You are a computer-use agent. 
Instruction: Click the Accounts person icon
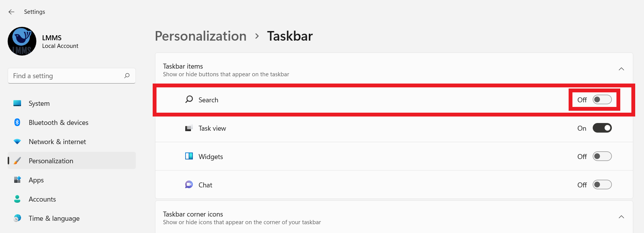click(17, 199)
